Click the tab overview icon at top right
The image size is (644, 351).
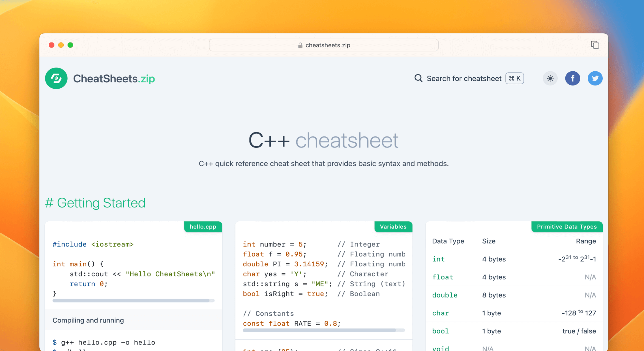(x=595, y=45)
